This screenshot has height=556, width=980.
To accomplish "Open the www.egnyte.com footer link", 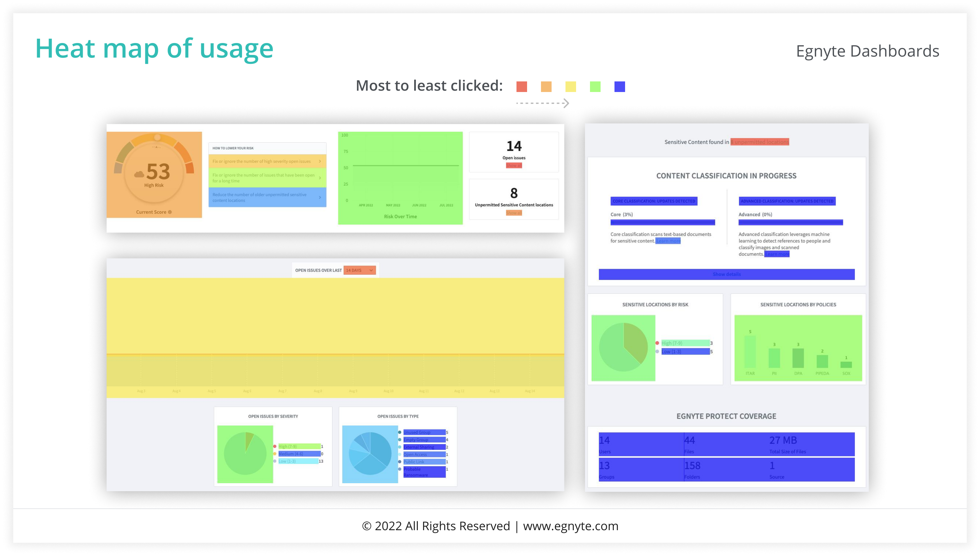I will [570, 526].
